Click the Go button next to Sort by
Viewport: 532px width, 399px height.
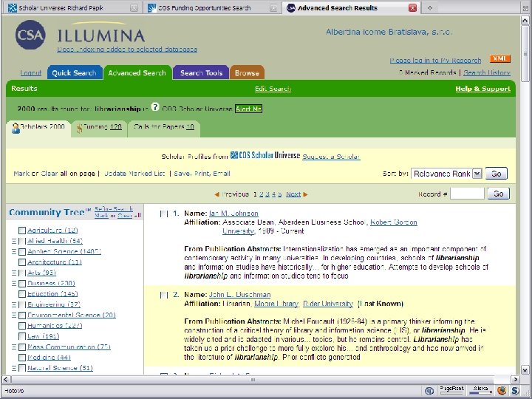tap(497, 174)
